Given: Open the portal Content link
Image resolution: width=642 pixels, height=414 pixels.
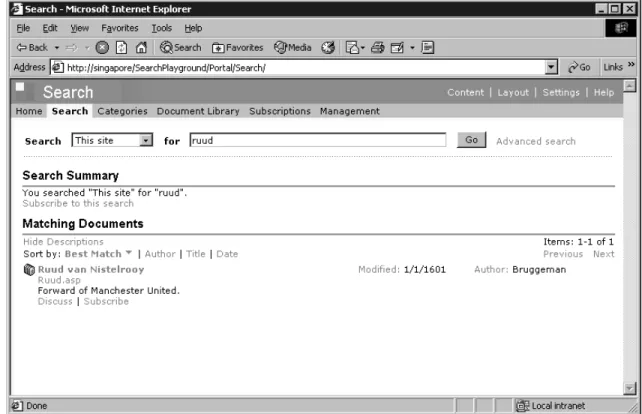Looking at the screenshot, I should (466, 93).
